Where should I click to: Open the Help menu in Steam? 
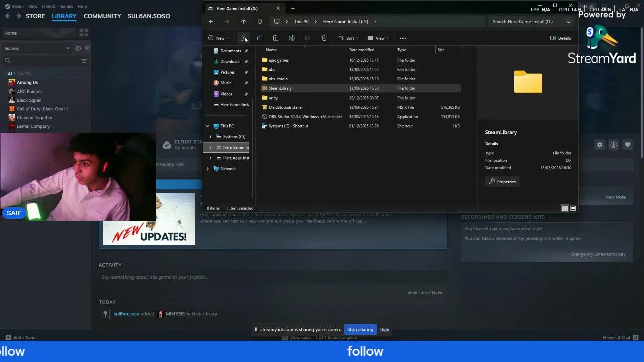[82, 6]
